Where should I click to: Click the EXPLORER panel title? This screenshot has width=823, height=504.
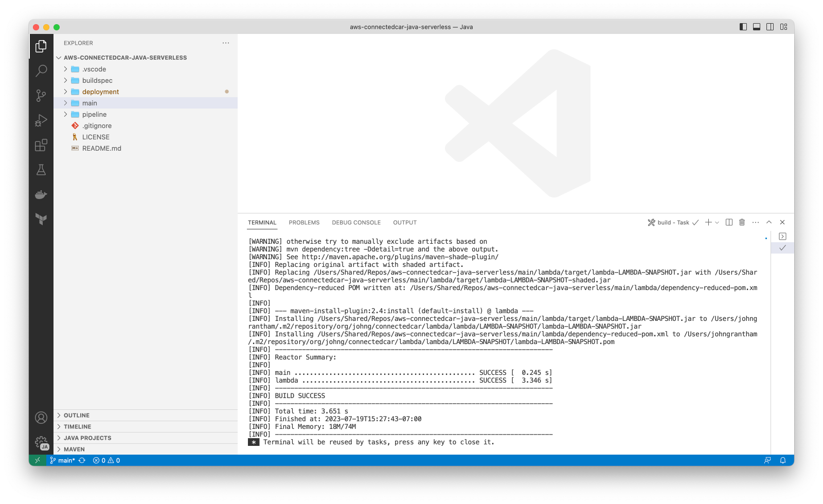pyautogui.click(x=78, y=43)
